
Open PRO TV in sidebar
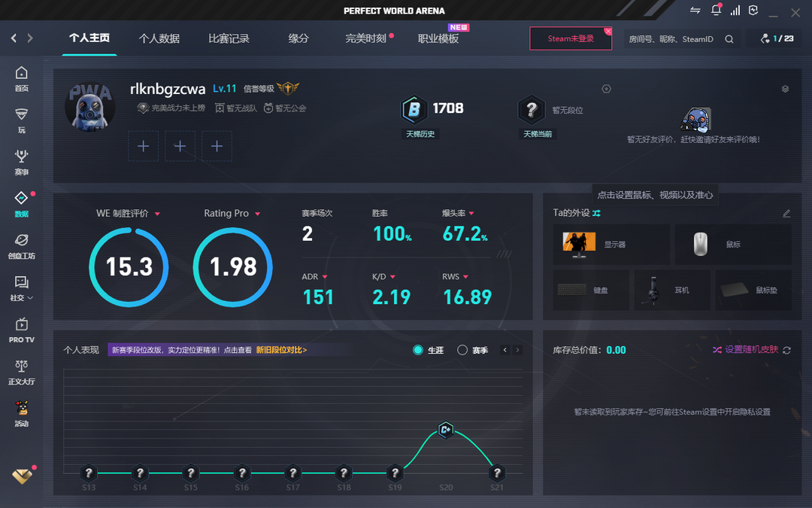click(21, 330)
